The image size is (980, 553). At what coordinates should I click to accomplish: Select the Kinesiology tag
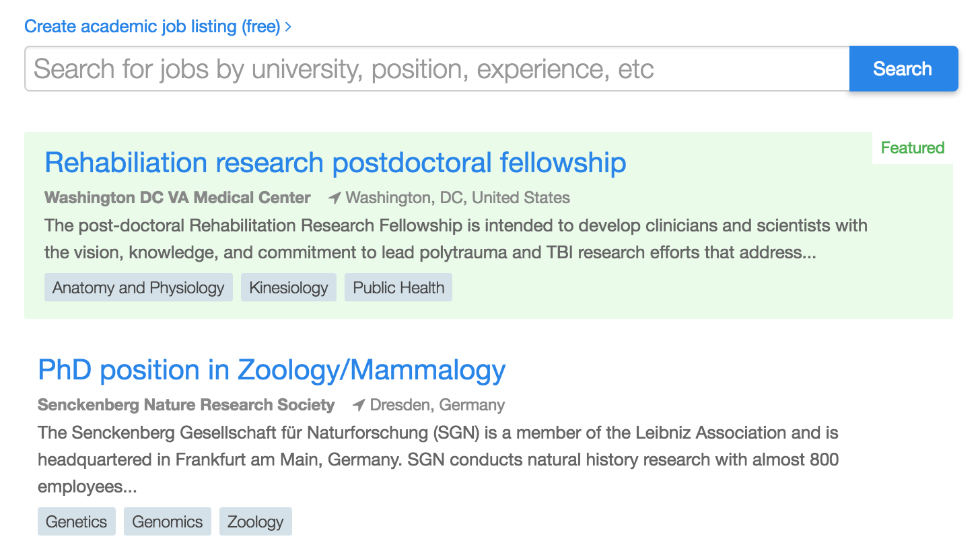click(289, 288)
